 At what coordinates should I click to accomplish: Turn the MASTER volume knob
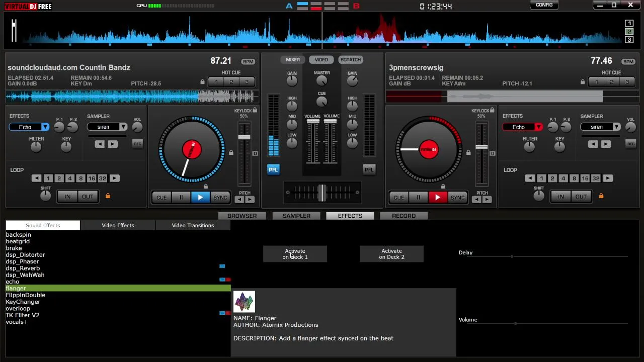[x=322, y=81]
